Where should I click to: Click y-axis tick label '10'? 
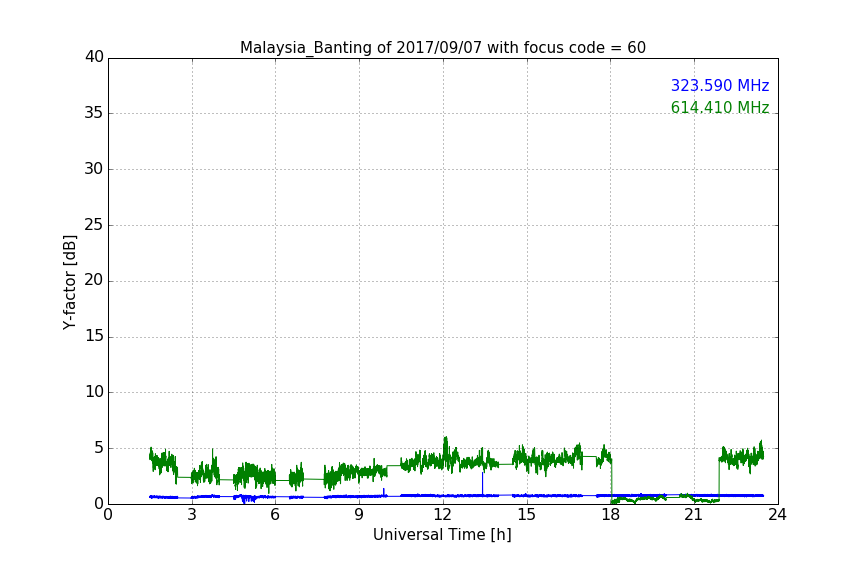point(94,392)
